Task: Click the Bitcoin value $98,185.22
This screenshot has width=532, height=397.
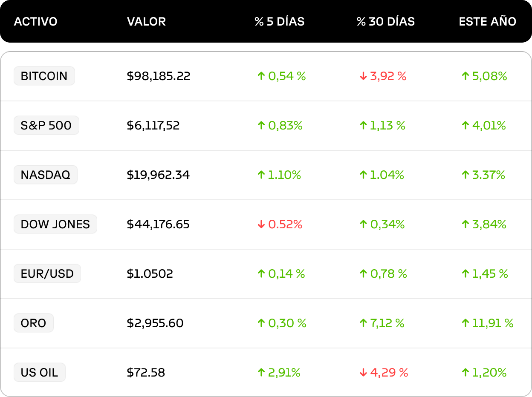Action: [159, 76]
